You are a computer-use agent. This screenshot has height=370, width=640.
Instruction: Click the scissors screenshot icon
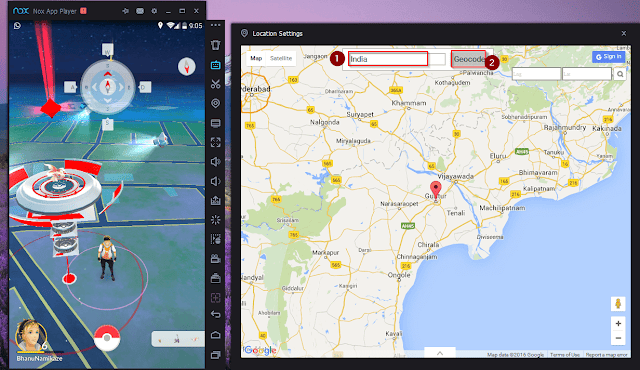point(216,84)
